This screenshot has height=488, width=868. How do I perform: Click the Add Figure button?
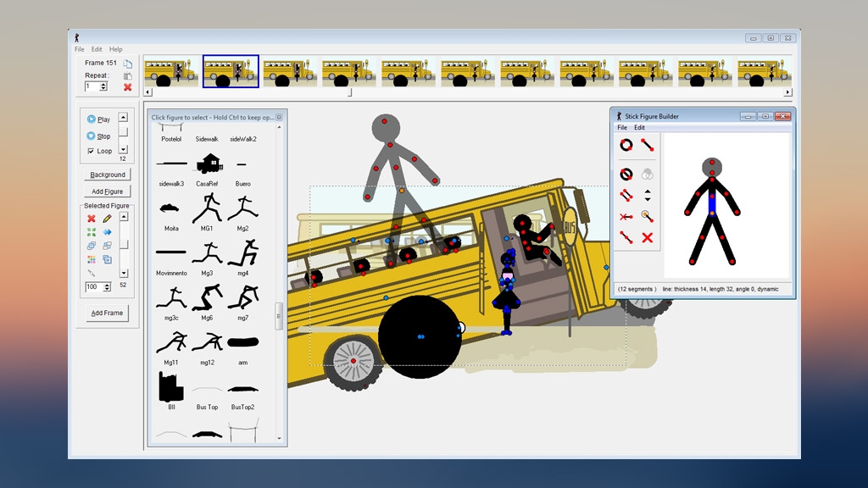tap(108, 191)
